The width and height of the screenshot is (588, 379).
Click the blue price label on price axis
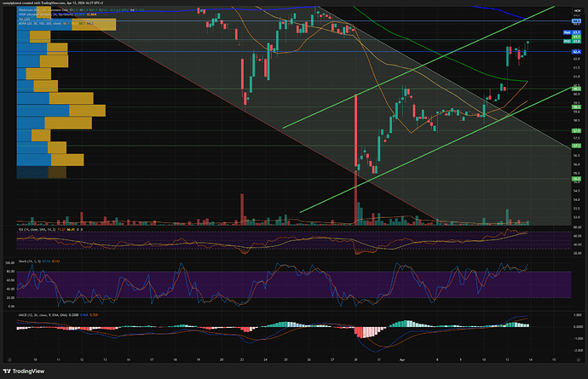(576, 52)
